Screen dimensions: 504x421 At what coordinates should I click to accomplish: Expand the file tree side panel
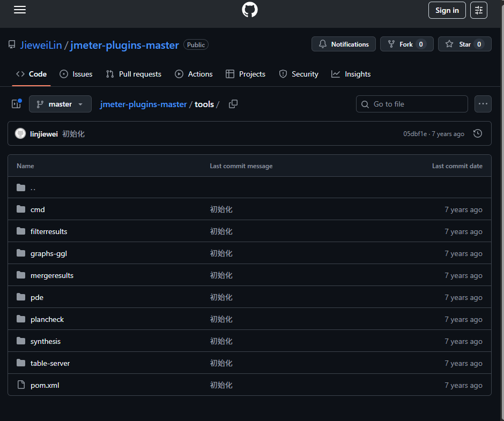[17, 104]
